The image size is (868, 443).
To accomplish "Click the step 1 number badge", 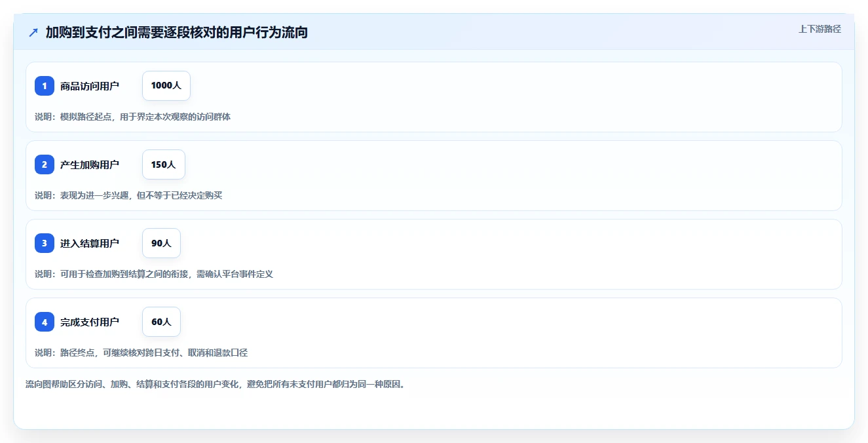I will click(x=45, y=86).
